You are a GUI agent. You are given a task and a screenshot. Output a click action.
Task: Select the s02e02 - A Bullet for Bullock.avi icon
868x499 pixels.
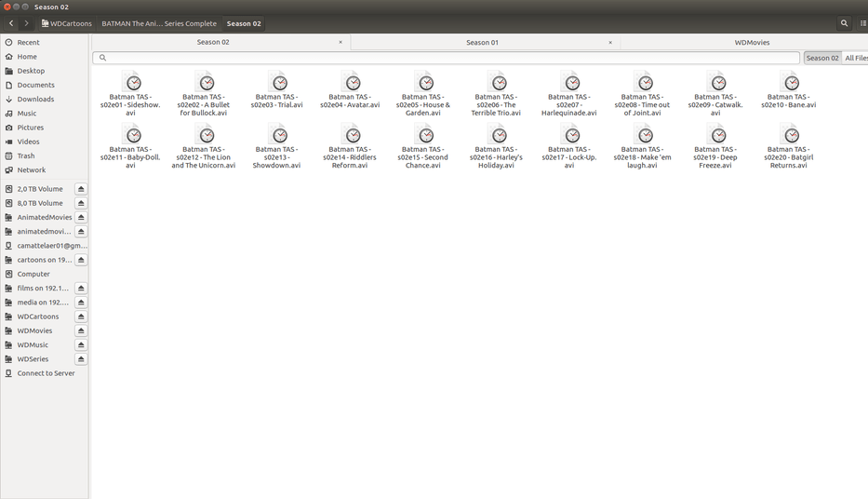tap(205, 81)
